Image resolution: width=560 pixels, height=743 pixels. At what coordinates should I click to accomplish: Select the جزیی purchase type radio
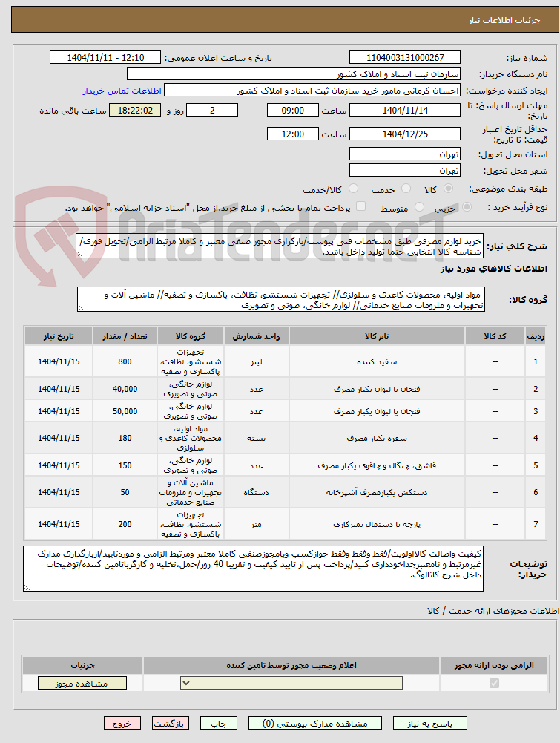(x=467, y=207)
